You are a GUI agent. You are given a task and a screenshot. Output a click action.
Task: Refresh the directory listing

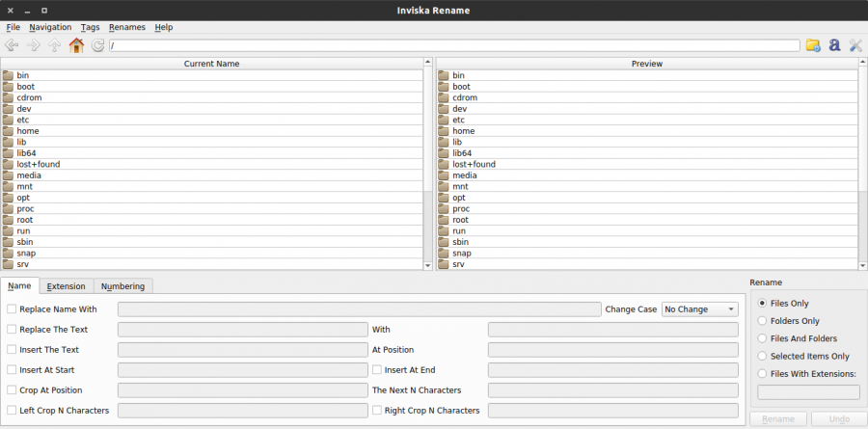[97, 45]
